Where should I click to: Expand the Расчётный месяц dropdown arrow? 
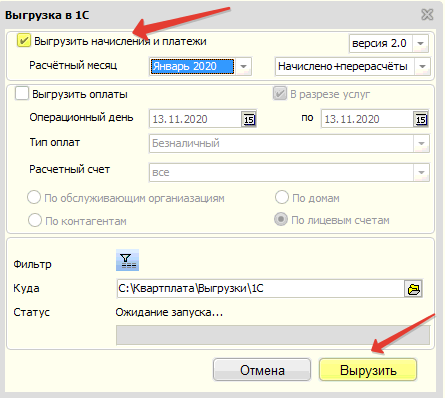[x=243, y=66]
